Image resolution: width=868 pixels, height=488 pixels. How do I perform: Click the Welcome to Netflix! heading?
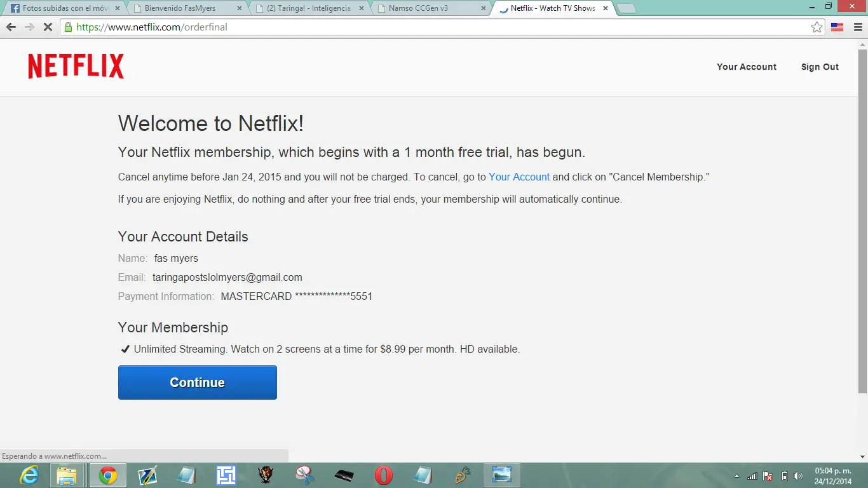(211, 123)
